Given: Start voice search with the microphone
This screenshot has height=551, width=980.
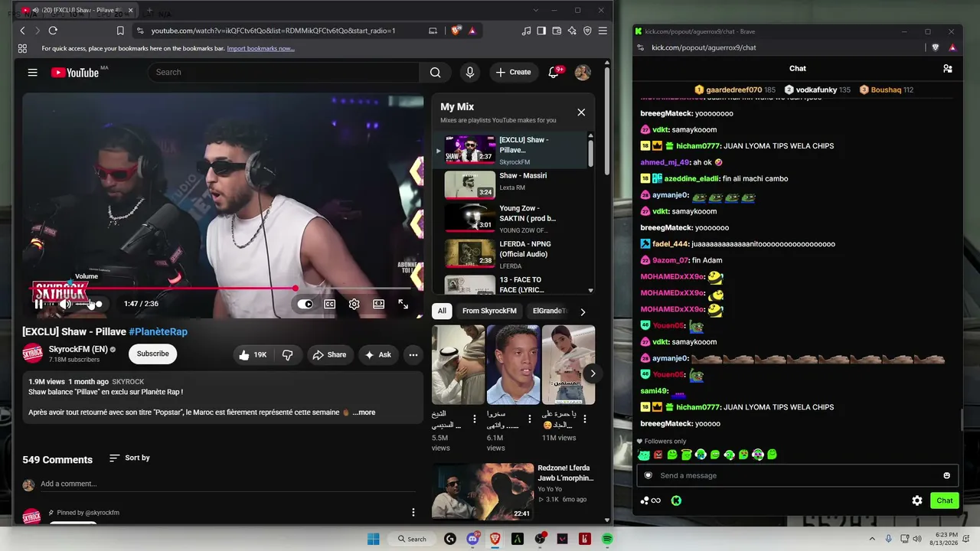Looking at the screenshot, I should click(470, 72).
